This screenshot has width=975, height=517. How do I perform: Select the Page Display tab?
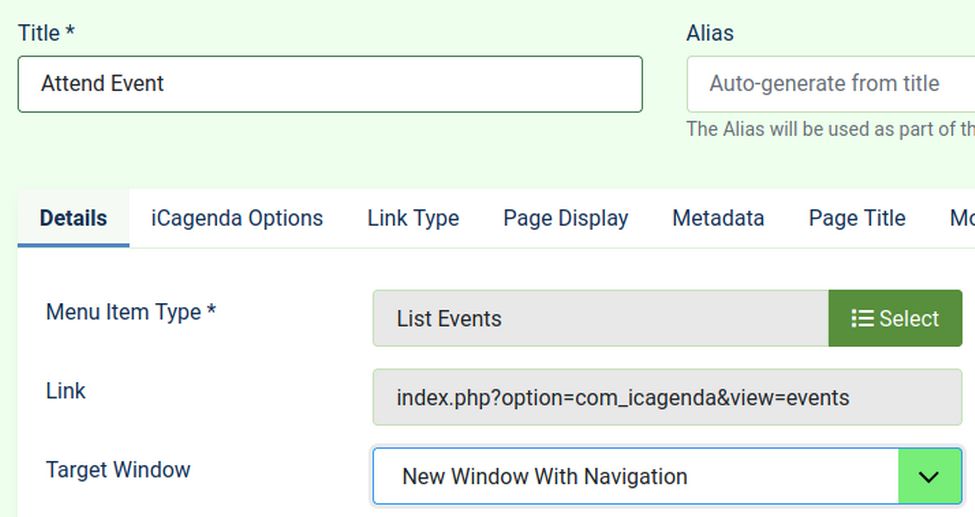tap(565, 218)
